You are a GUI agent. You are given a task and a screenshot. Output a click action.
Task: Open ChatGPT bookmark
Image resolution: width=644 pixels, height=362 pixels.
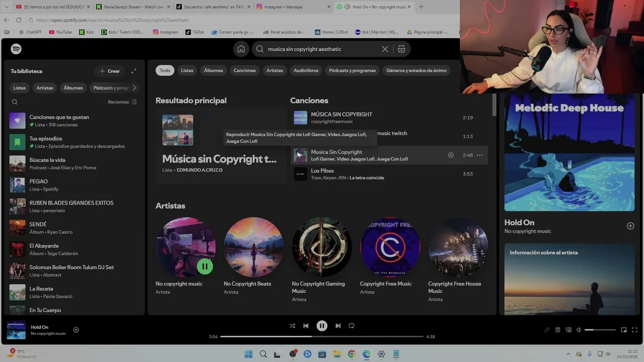[29, 32]
